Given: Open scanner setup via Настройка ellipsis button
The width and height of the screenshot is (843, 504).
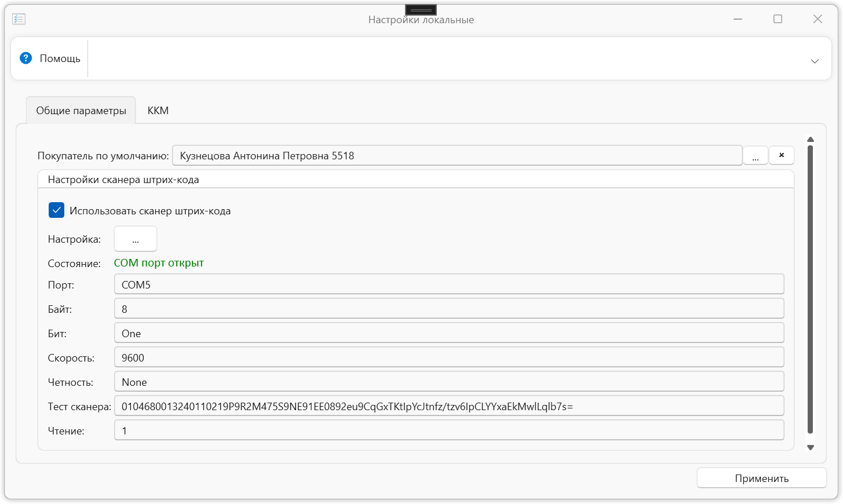Looking at the screenshot, I should point(136,239).
